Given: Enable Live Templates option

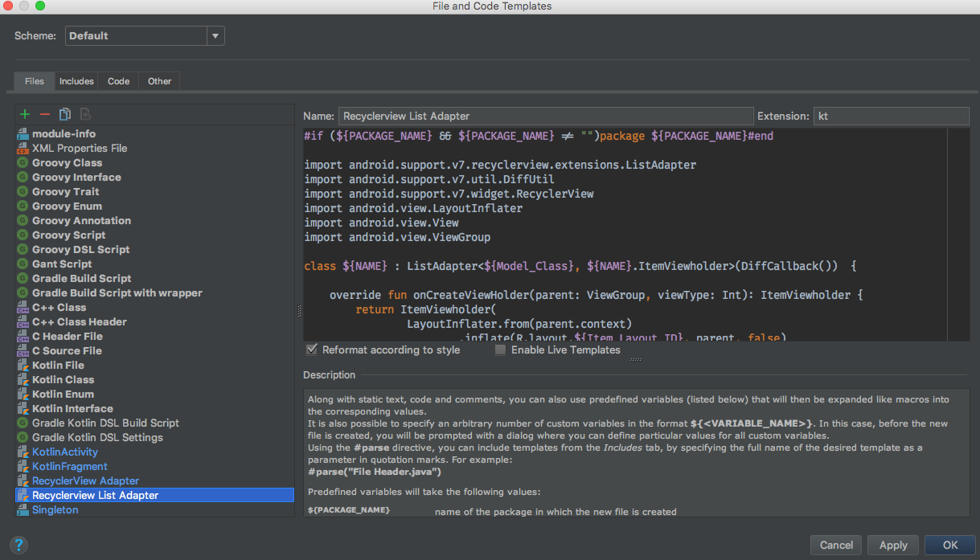Looking at the screenshot, I should pyautogui.click(x=500, y=349).
